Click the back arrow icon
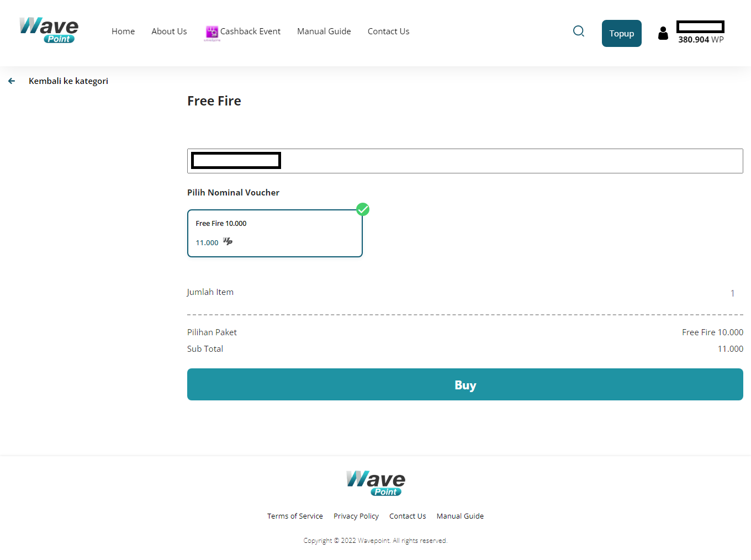 pyautogui.click(x=12, y=81)
